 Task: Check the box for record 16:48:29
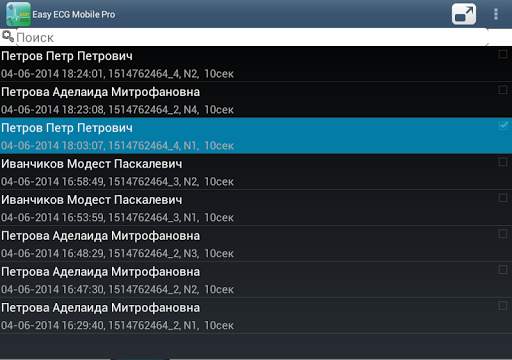coord(503,234)
